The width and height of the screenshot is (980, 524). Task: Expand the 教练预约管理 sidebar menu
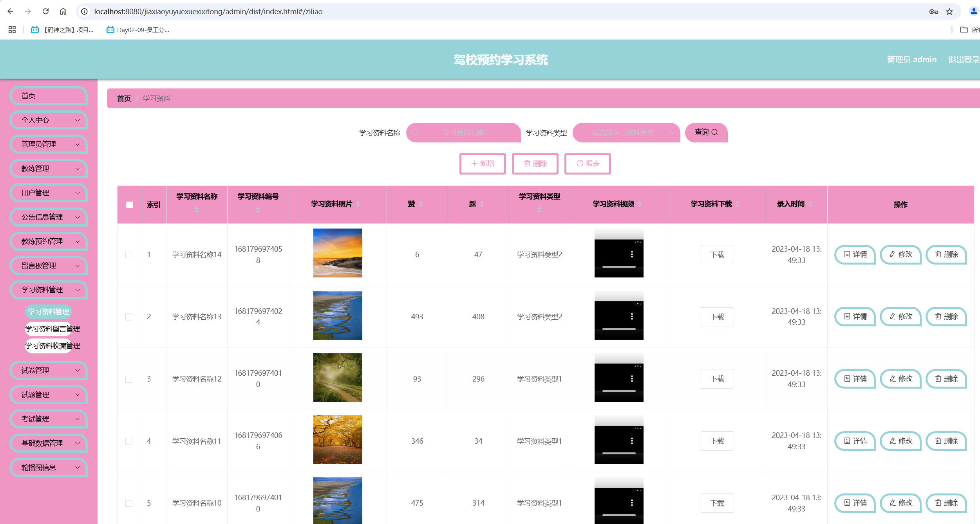coord(48,241)
